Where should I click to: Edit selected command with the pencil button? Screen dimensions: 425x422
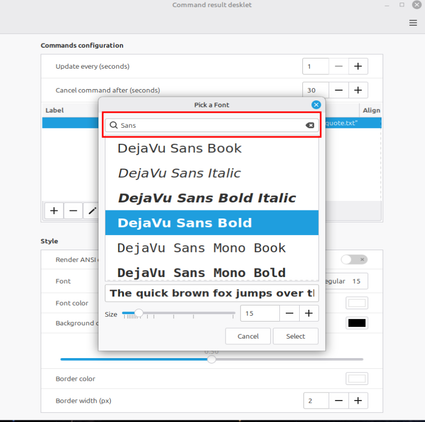(x=92, y=211)
